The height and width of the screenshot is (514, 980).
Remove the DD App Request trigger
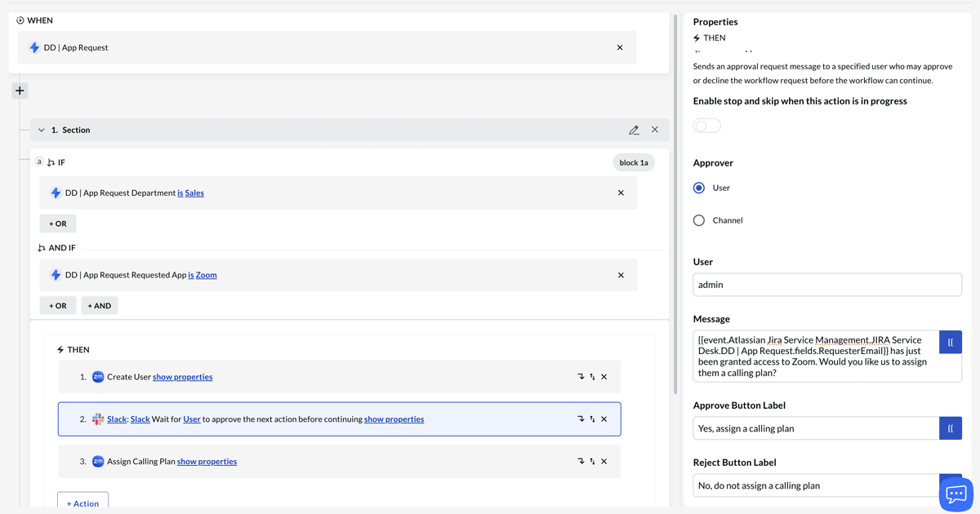point(620,47)
